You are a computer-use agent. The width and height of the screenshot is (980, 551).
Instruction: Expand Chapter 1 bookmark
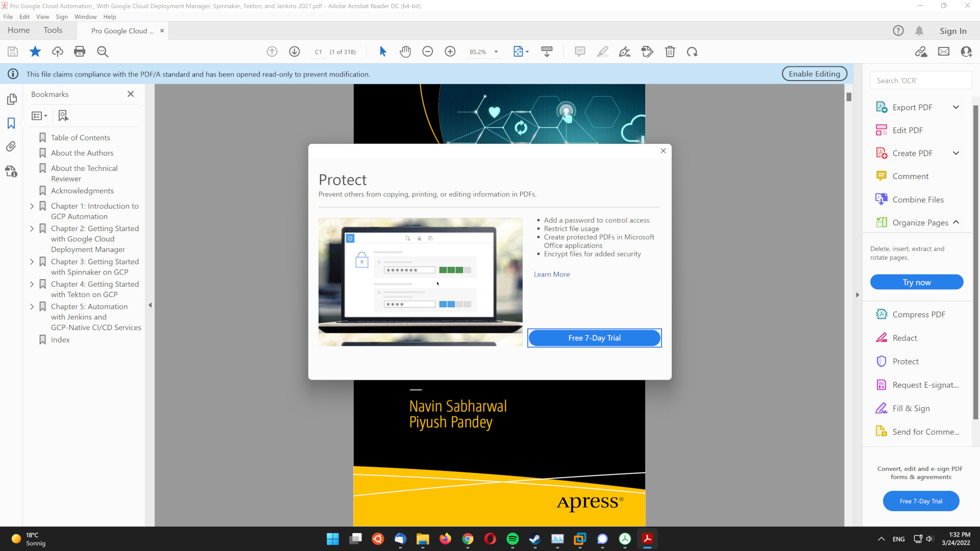click(x=32, y=206)
